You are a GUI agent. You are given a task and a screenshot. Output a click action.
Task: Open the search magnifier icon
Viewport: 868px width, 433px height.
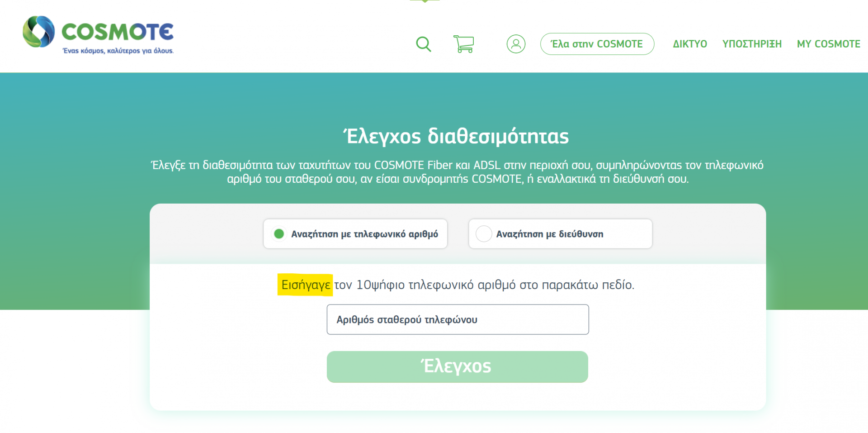[424, 44]
